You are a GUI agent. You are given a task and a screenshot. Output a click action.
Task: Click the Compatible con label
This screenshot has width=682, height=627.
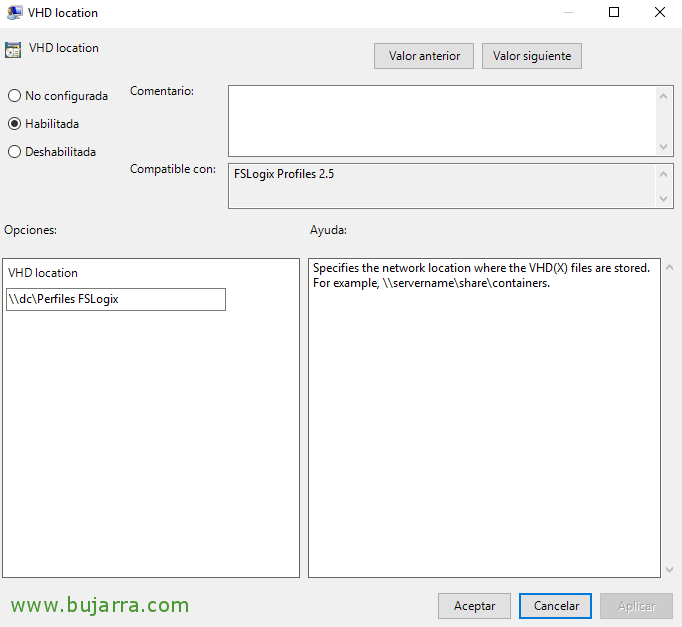pyautogui.click(x=173, y=169)
